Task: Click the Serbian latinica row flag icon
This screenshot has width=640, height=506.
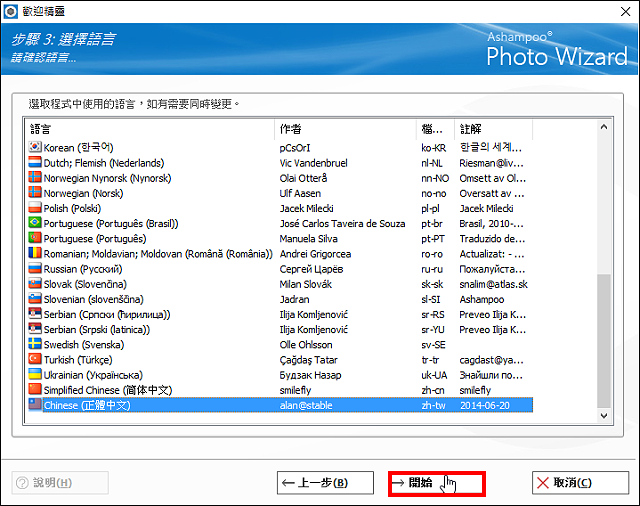Action: [35, 328]
